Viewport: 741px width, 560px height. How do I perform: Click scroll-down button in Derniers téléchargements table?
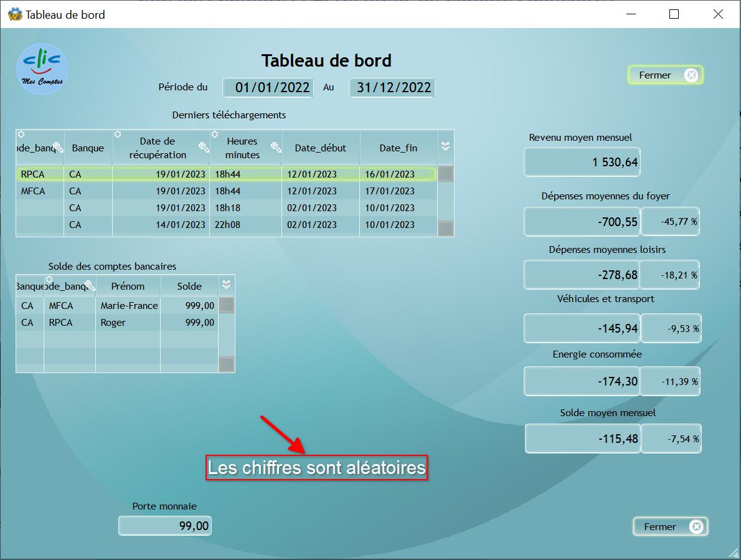446,228
